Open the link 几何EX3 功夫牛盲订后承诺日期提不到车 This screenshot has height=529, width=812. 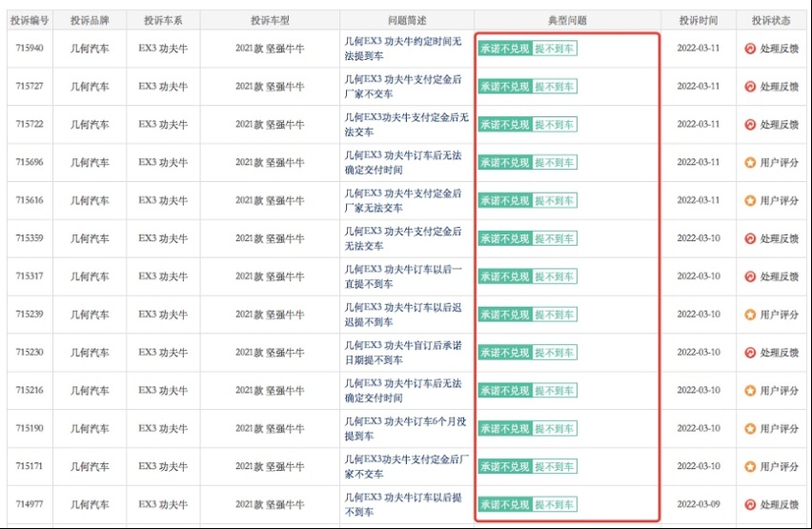tap(403, 353)
